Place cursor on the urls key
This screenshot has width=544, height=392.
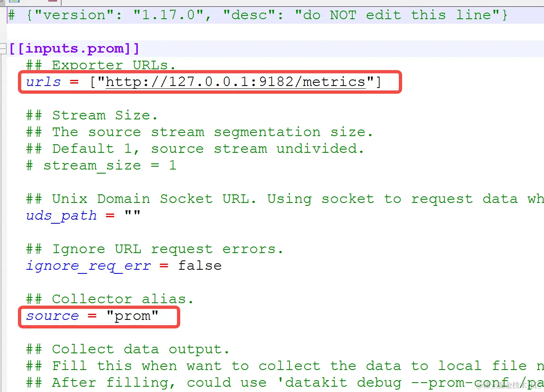pyautogui.click(x=43, y=82)
